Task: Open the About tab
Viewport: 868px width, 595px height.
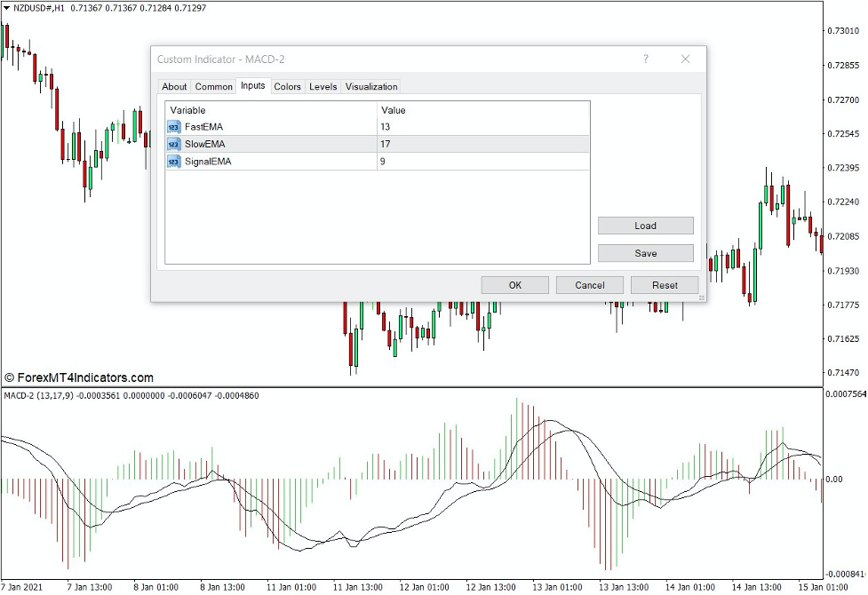Action: tap(174, 86)
